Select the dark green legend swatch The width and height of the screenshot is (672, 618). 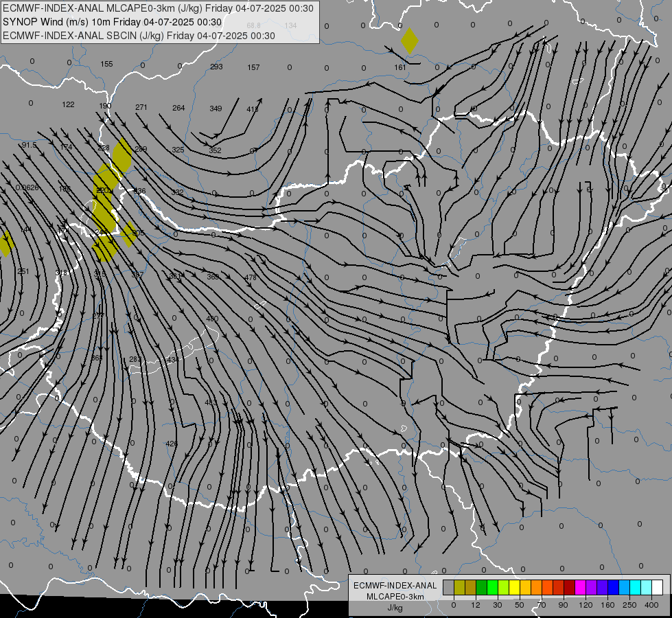tap(482, 587)
